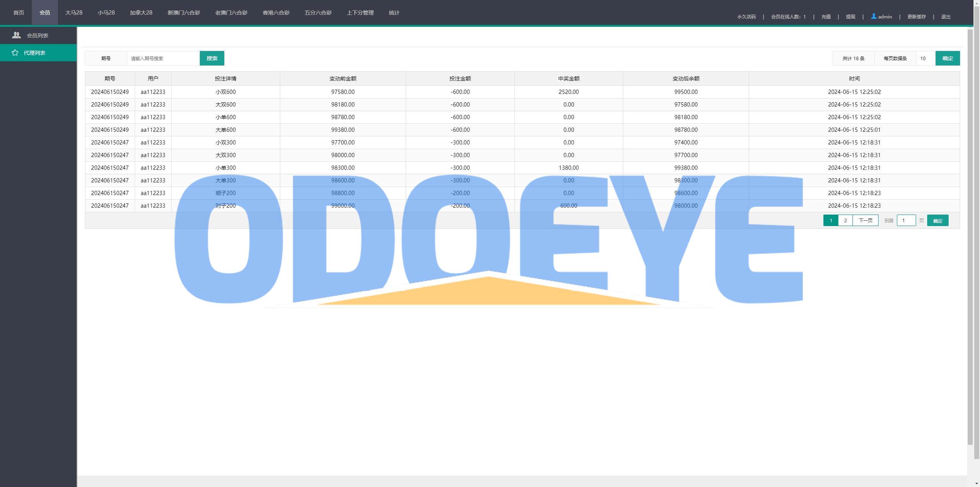Open the 五分六合彩 menu

click(318, 13)
